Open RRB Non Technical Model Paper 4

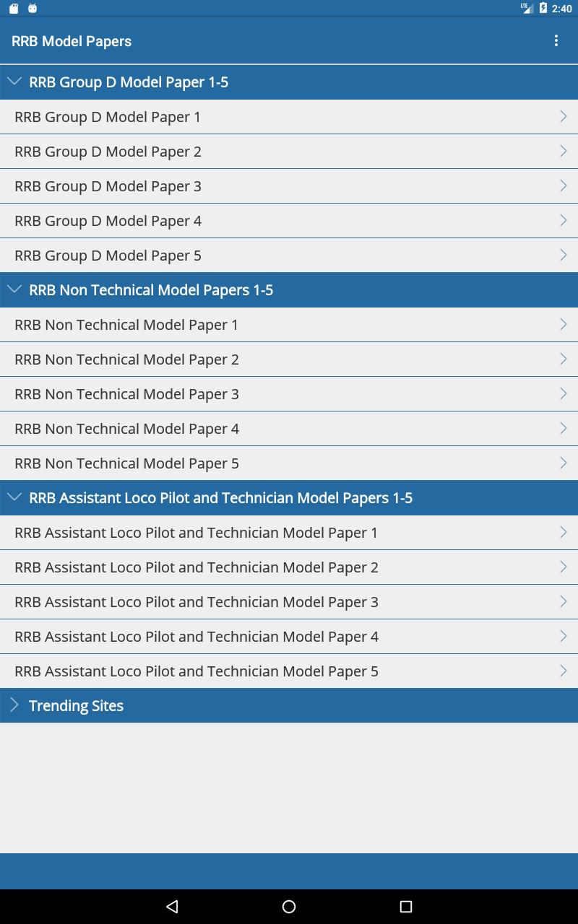click(x=289, y=429)
